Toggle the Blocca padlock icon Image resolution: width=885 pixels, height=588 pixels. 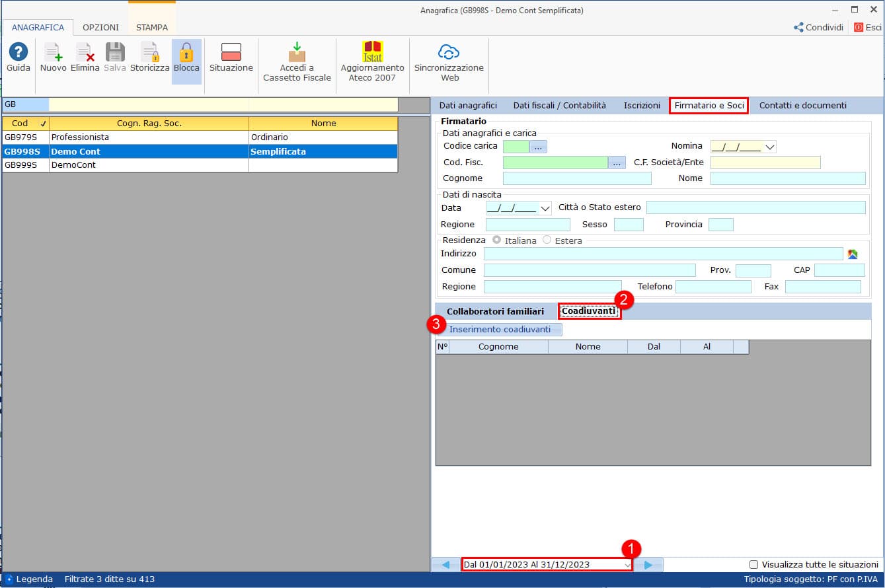186,52
